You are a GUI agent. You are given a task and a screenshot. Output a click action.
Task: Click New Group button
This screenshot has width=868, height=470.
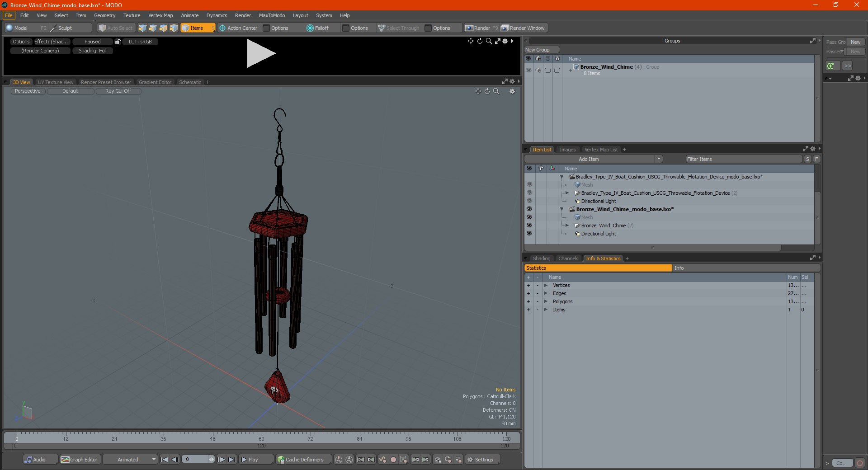click(542, 50)
